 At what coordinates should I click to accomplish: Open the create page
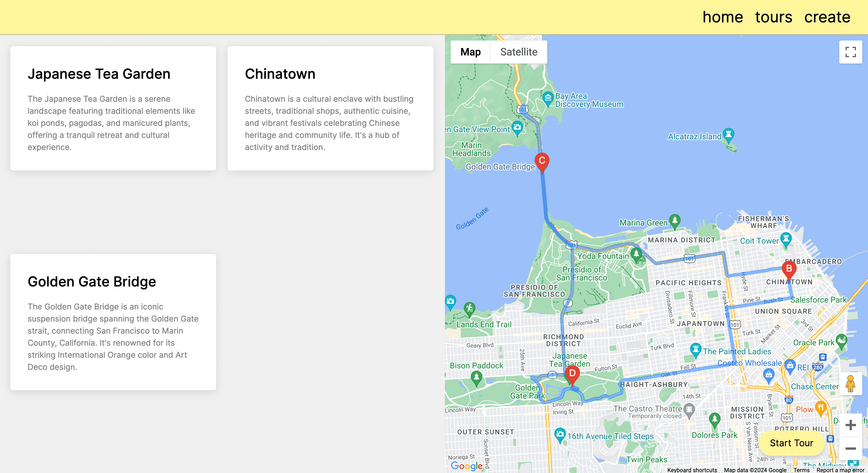[827, 17]
